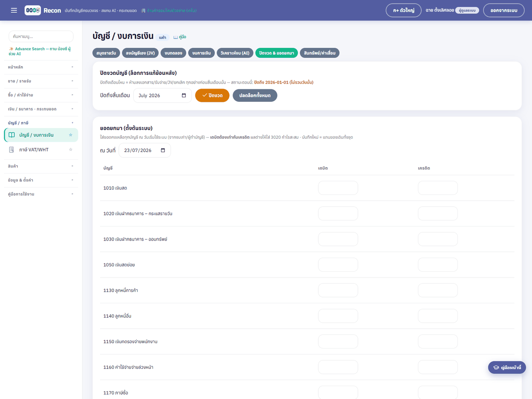Click sparkle icon of Advance Search
The height and width of the screenshot is (399, 532).
pos(11,49)
